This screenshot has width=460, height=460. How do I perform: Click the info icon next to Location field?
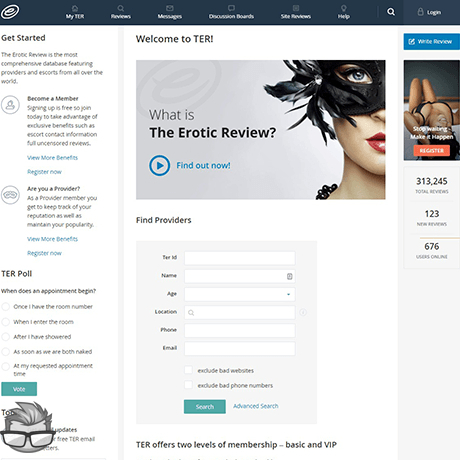[303, 312]
